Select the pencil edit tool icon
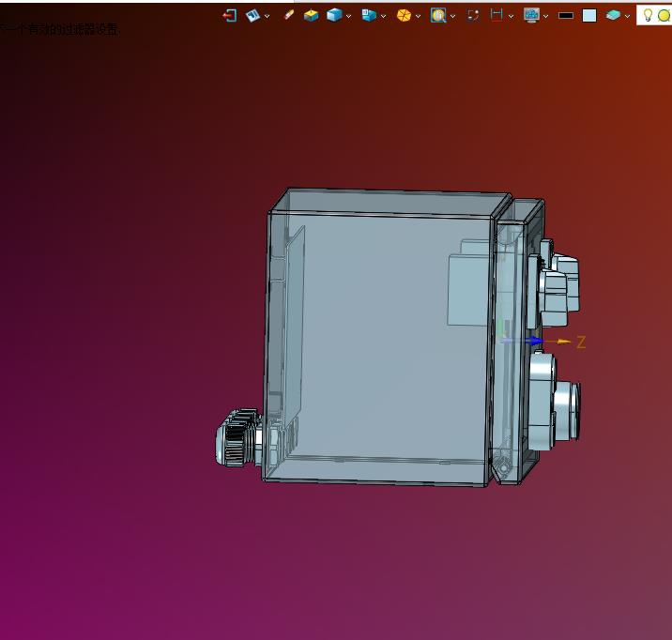This screenshot has height=640, width=672. coord(289,15)
